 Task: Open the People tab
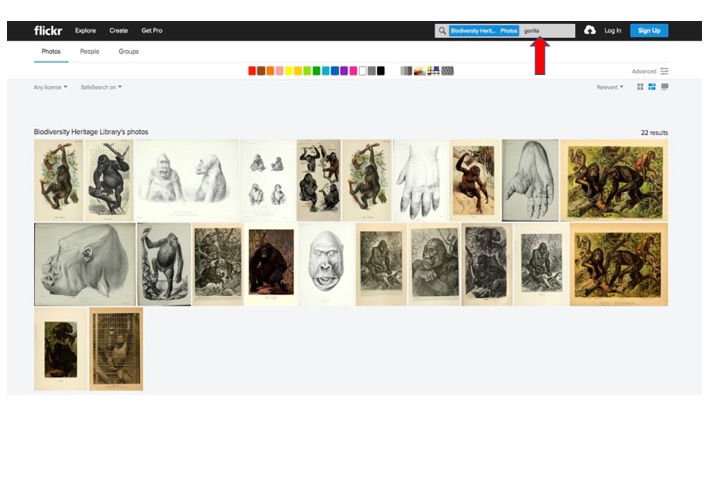point(90,51)
